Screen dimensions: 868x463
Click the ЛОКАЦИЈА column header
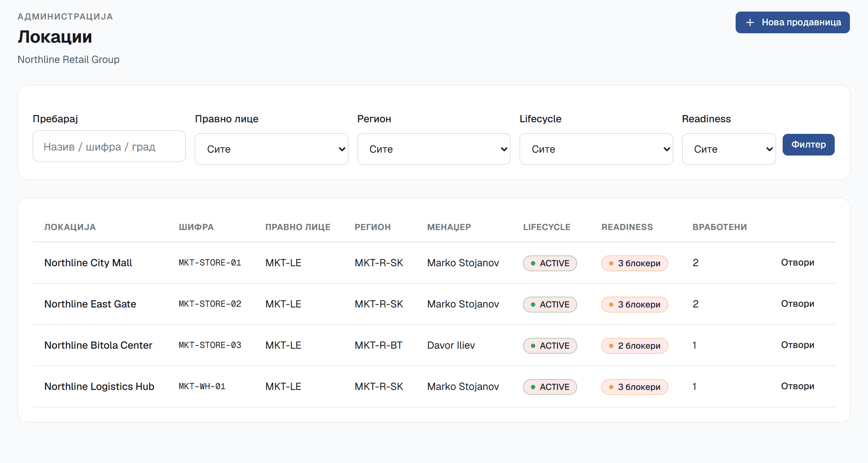(70, 227)
